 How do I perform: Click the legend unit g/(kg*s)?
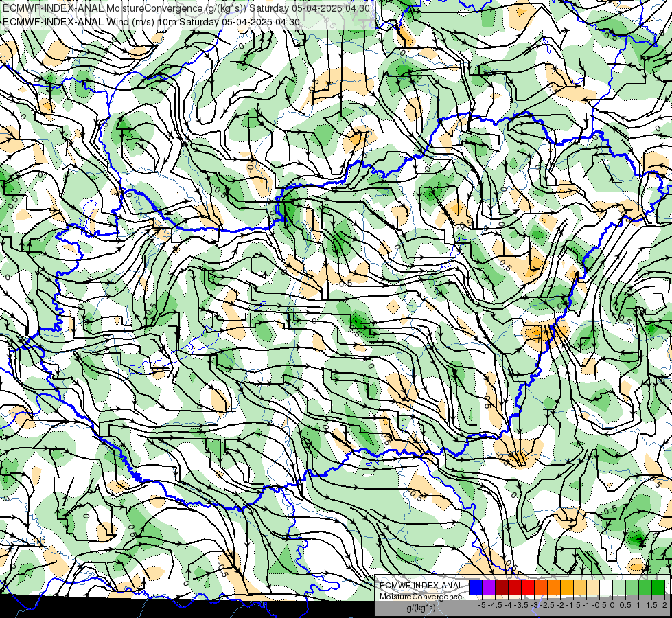click(x=421, y=608)
